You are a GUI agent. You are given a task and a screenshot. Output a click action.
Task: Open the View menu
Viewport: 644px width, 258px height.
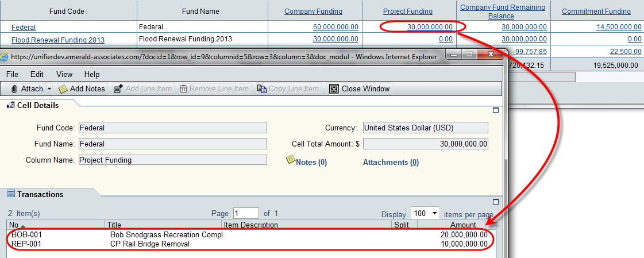[64, 74]
